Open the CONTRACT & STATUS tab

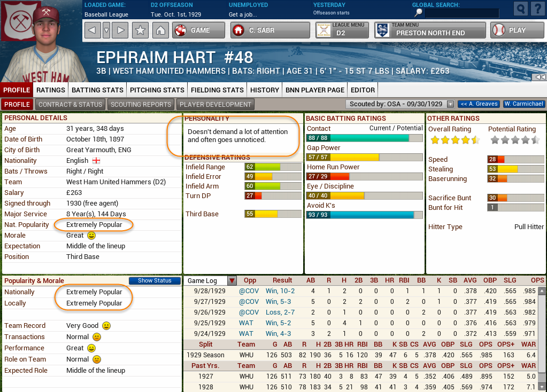pos(70,104)
